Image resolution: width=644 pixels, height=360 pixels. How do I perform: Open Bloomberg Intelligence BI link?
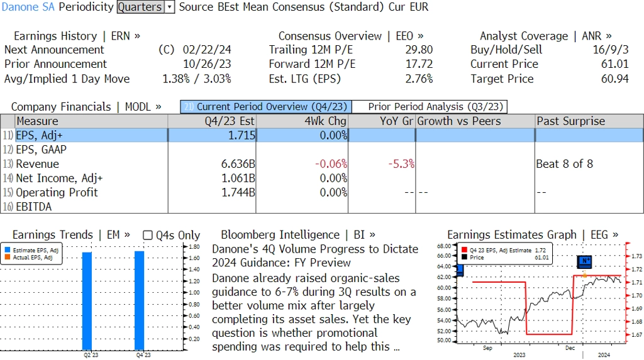[x=298, y=235]
